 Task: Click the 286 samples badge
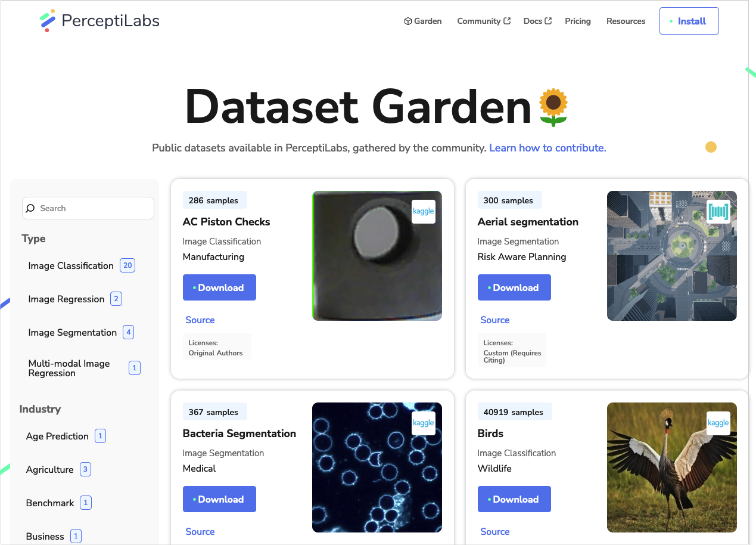coord(214,200)
